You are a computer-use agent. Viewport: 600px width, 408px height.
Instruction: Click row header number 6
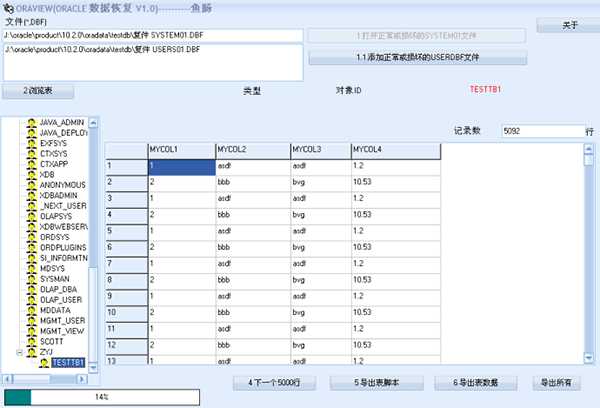tap(127, 249)
